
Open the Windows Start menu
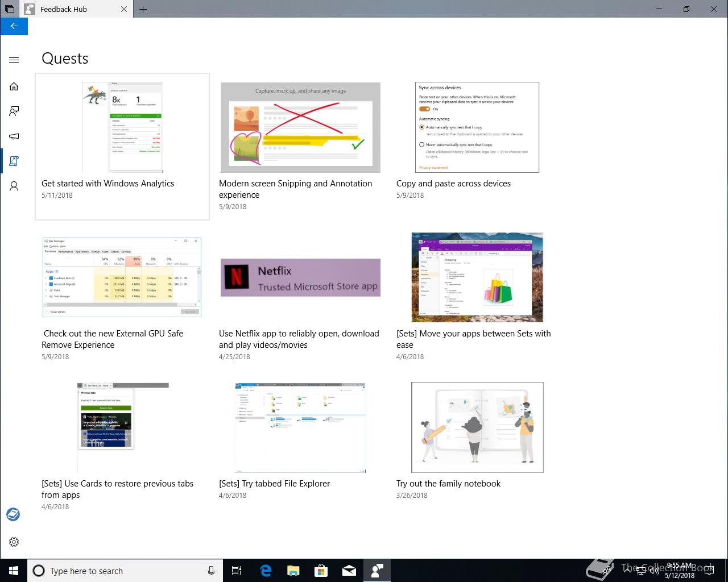click(x=14, y=571)
